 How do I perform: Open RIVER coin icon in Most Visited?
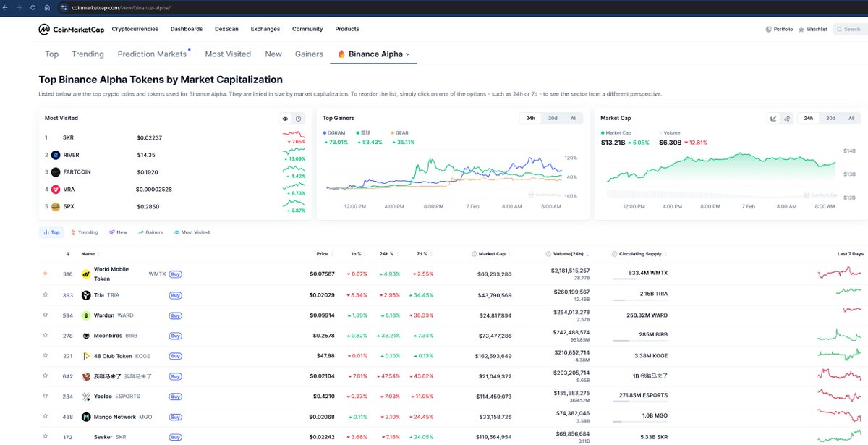point(55,155)
